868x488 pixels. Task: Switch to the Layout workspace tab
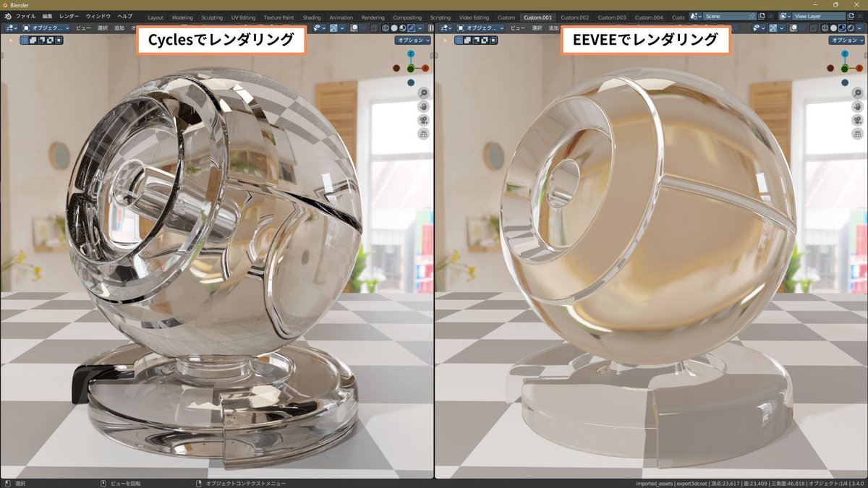pyautogui.click(x=156, y=17)
